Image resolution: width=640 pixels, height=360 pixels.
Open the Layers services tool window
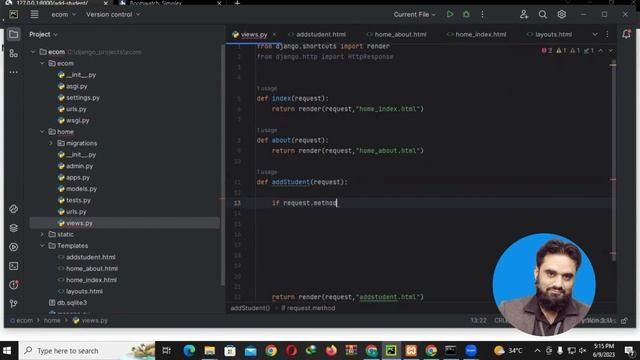point(13,228)
